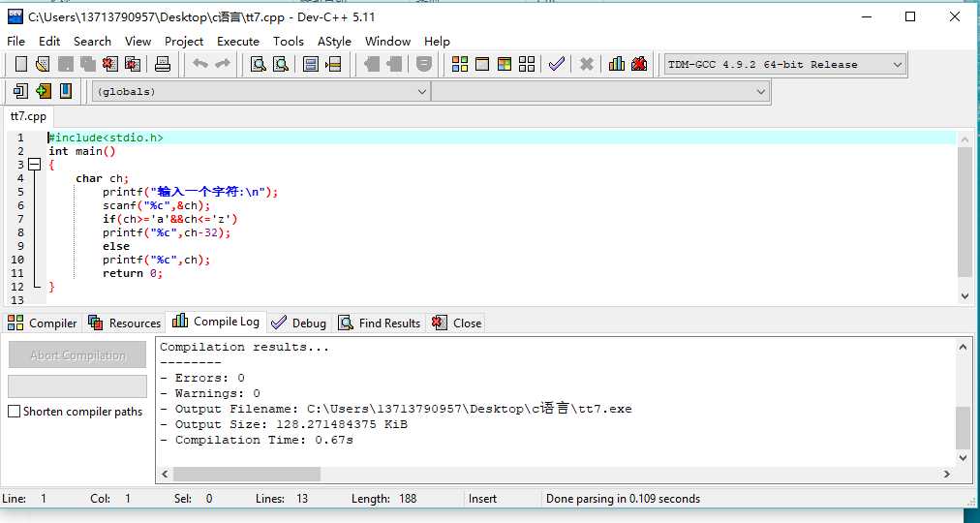Open Replace with the second magnifier icon
This screenshot has height=523, width=980.
[x=281, y=64]
